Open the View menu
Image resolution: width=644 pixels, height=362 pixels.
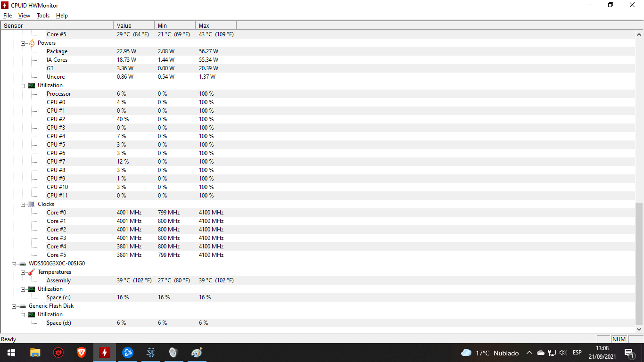click(24, 16)
